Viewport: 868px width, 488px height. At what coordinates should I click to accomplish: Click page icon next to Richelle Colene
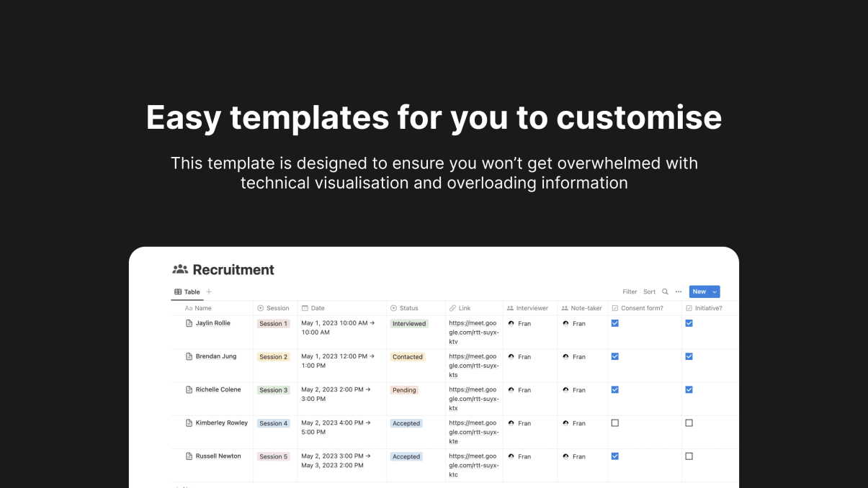pos(189,389)
